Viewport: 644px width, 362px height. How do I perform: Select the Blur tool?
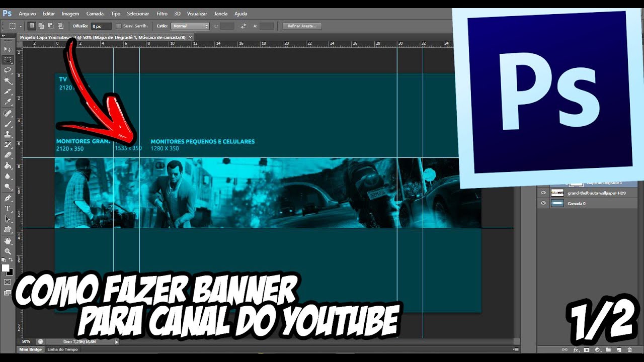click(x=8, y=176)
